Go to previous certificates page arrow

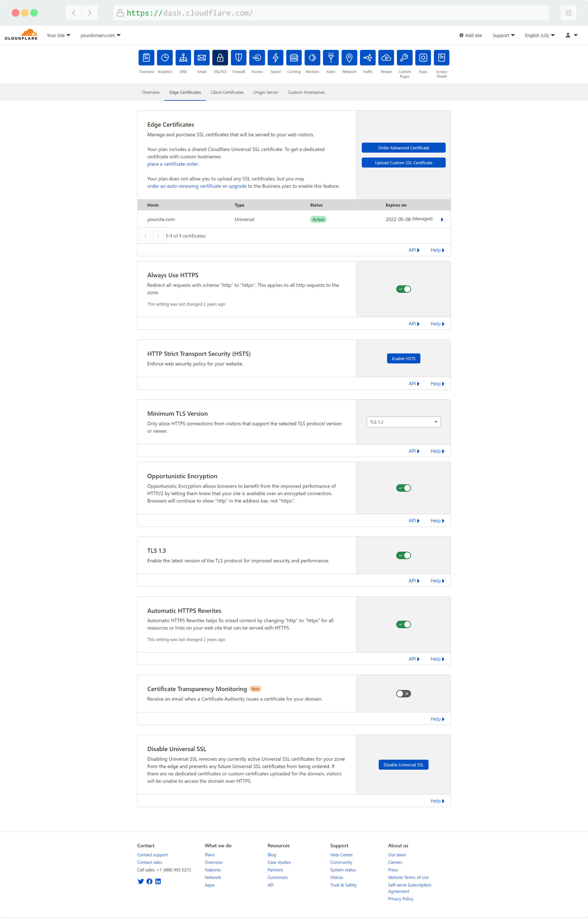pyautogui.click(x=145, y=236)
